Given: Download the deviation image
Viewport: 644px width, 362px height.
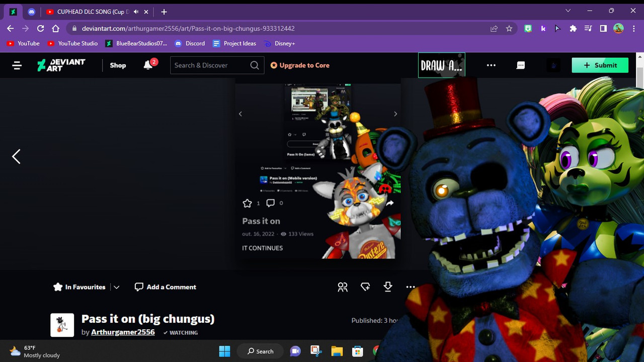Looking at the screenshot, I should pyautogui.click(x=388, y=286).
